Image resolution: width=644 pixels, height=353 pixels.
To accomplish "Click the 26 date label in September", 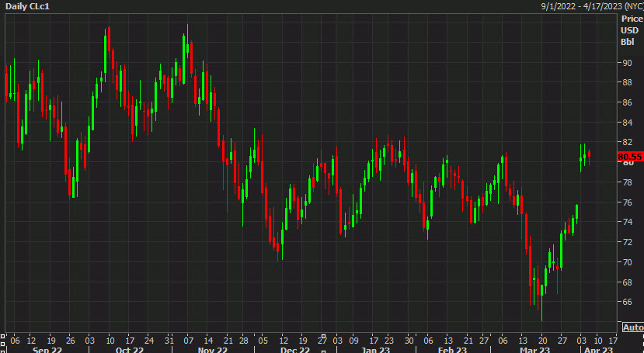I will pyautogui.click(x=70, y=341).
